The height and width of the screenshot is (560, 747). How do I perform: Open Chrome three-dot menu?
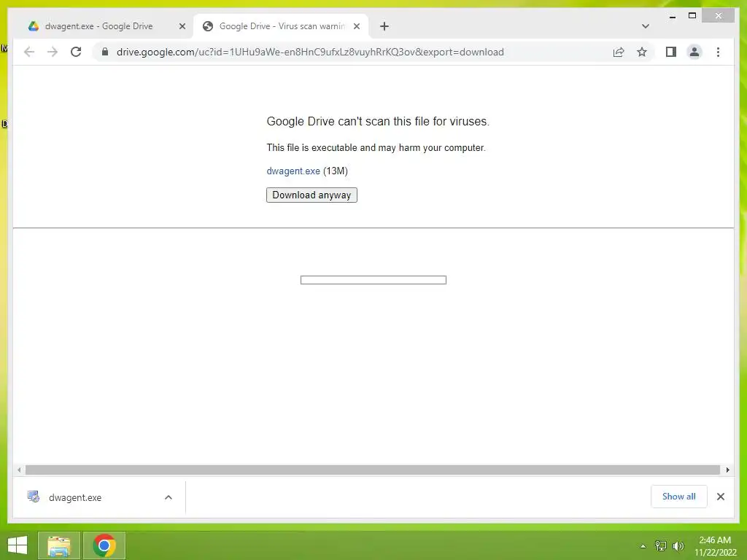(x=718, y=52)
